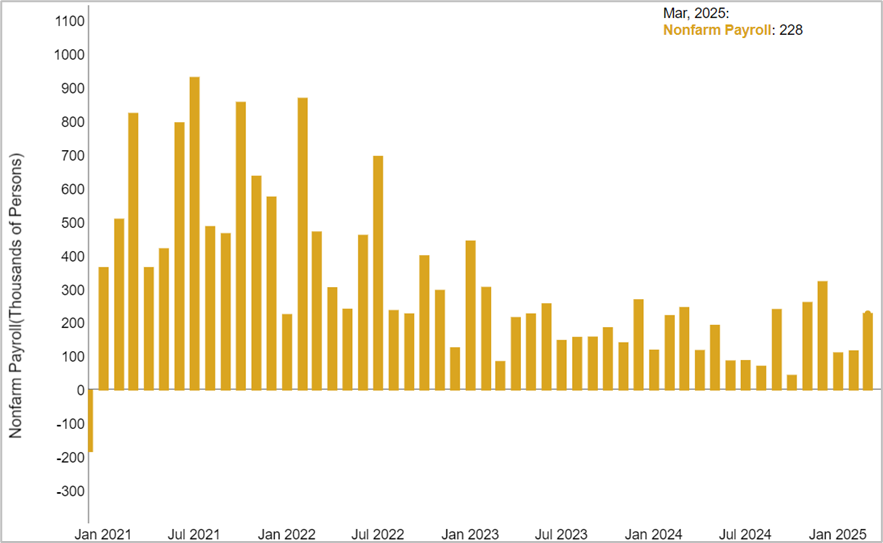Screen dimensions: 883x543
Task: Click the '600' y-axis tick label
Action: coord(73,189)
